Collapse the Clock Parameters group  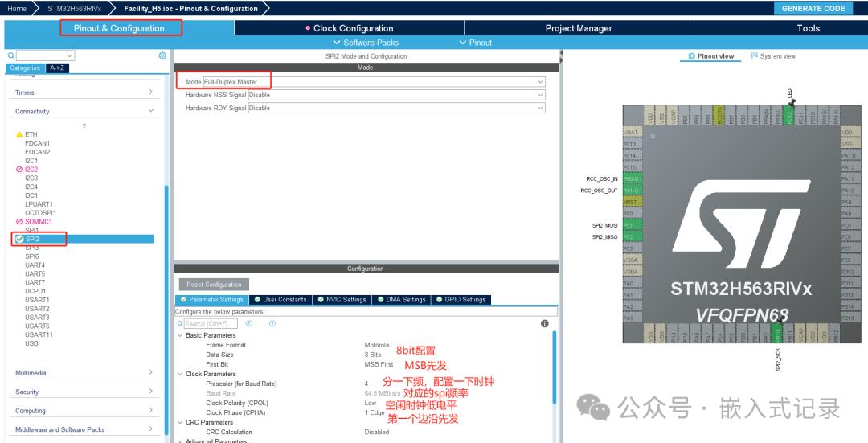[x=180, y=375]
